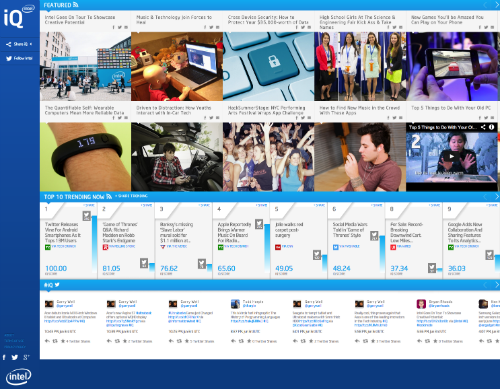Open Bryan's profile avatar in the #iQ feed
This screenshot has height=389, width=500.
421,304
